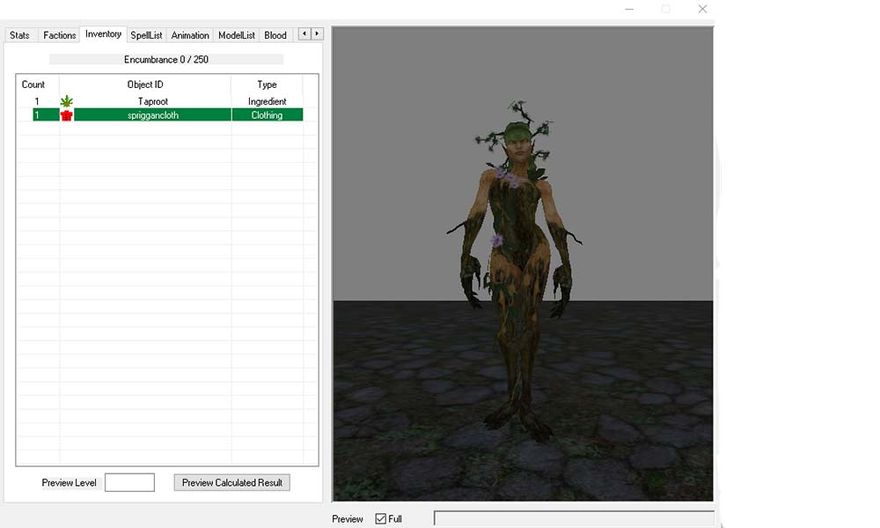Click the count cell of the Taproot row

[37, 102]
